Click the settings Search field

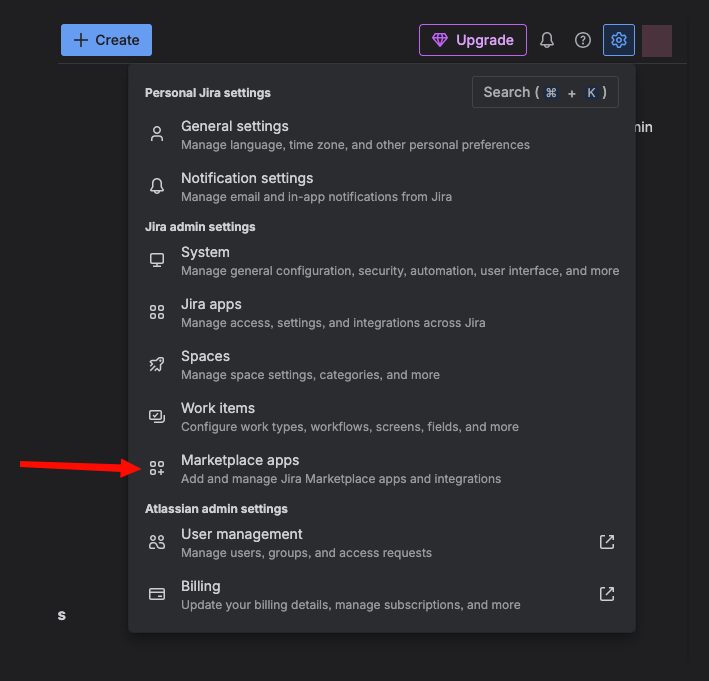coord(545,92)
